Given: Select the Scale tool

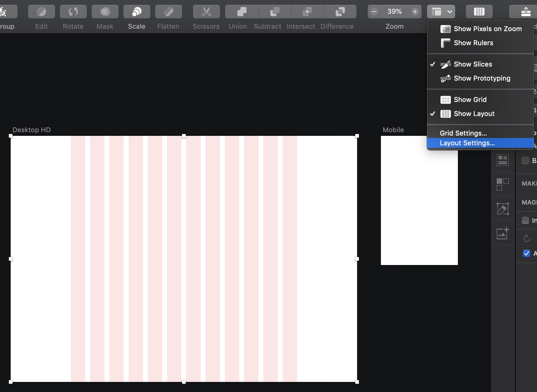Looking at the screenshot, I should tap(136, 12).
